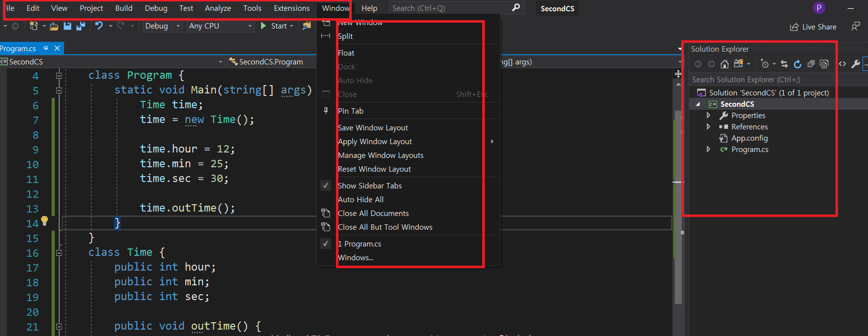
Task: Toggle pin on the Program.cs tab
Action: coord(46,48)
